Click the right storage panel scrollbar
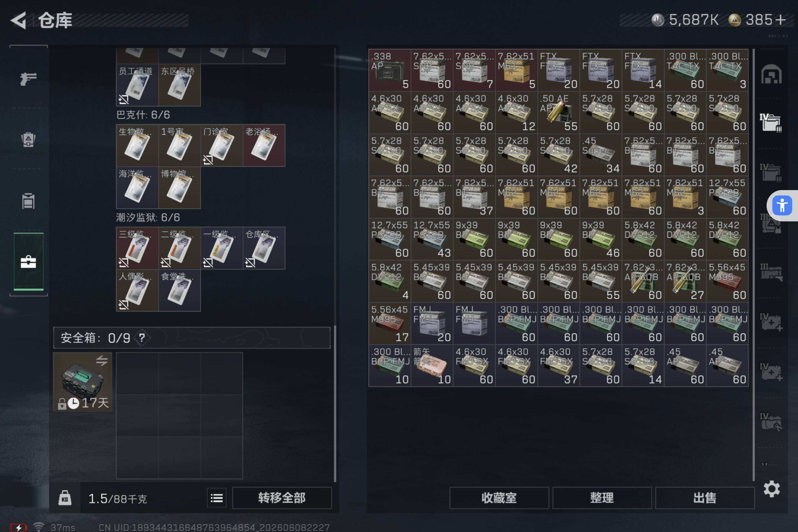 [754, 265]
